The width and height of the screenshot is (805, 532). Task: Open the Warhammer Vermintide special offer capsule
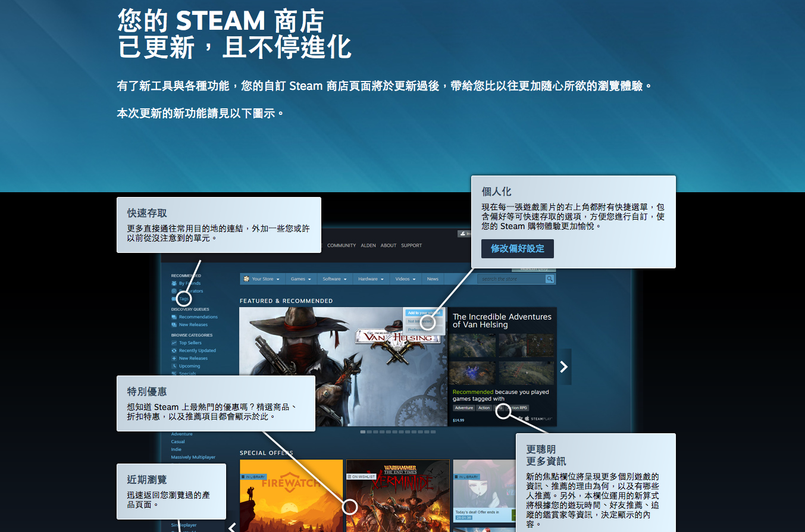[x=397, y=496]
